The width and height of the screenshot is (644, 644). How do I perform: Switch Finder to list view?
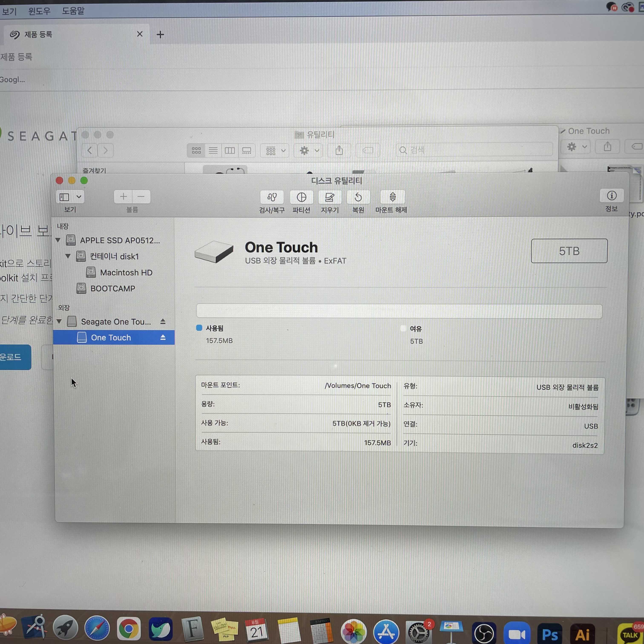pos(213,151)
